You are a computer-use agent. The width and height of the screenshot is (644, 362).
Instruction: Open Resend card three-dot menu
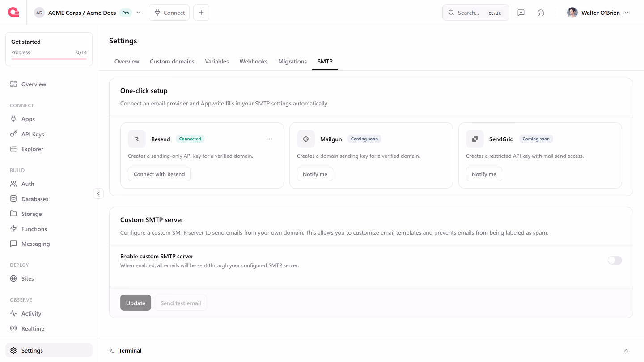coord(269,139)
